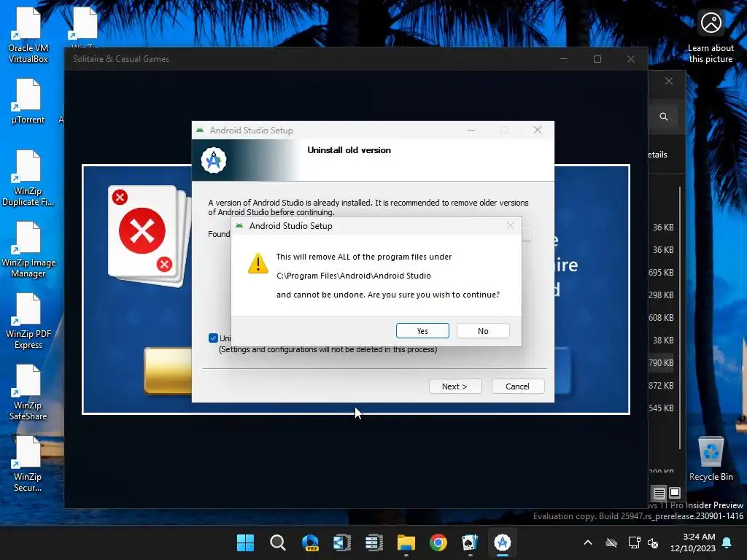Decline uninstall with the No button
Image resolution: width=747 pixels, height=560 pixels.
483,331
